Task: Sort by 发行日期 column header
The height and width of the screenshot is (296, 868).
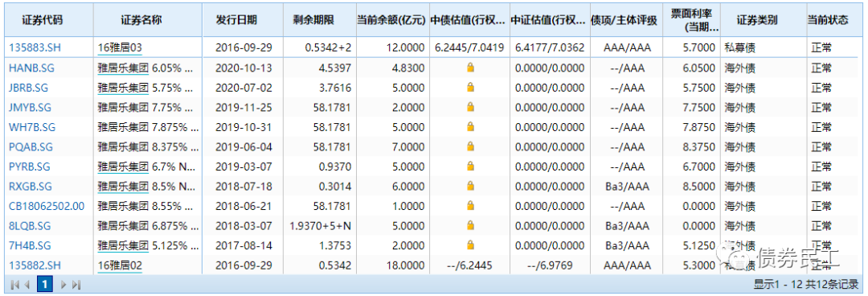Action: pyautogui.click(x=236, y=20)
